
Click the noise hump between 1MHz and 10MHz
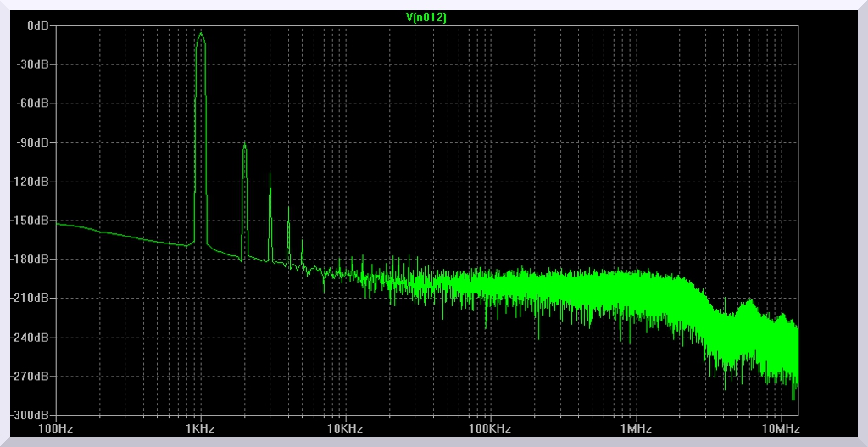click(x=748, y=302)
